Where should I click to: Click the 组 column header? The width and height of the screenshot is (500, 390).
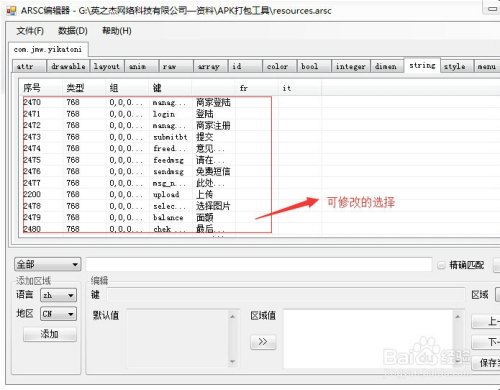[x=127, y=88]
